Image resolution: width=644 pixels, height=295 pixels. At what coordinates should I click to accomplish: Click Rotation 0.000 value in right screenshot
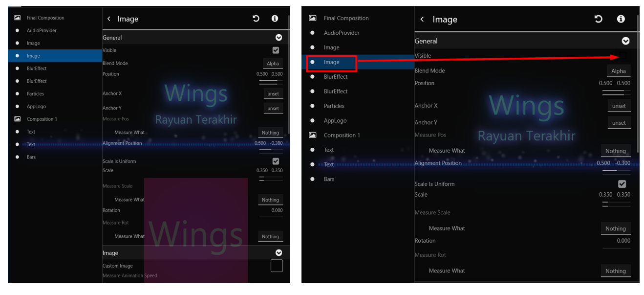point(623,241)
